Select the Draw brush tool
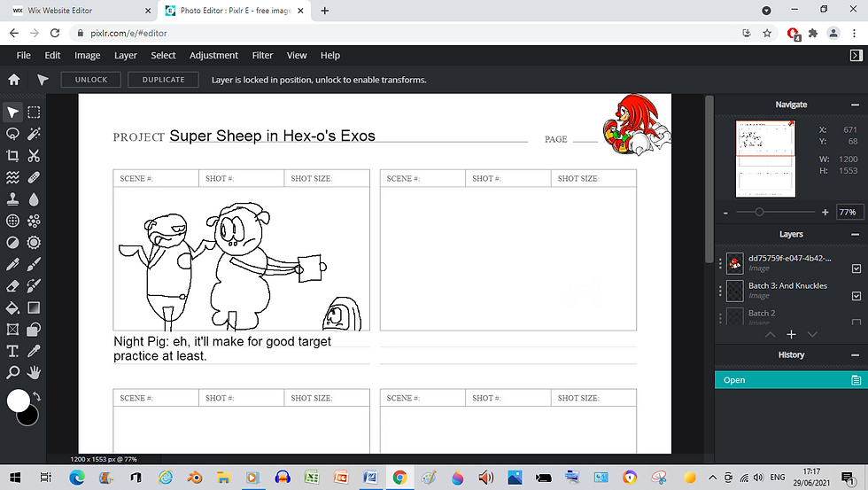 (34, 264)
